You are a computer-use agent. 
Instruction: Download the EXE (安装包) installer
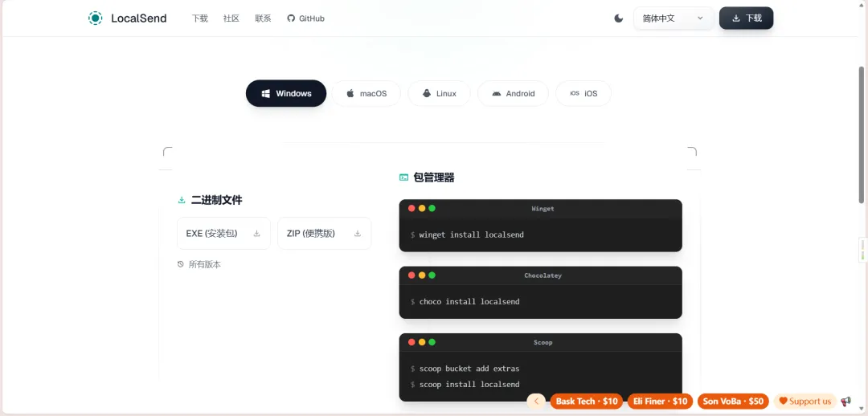[223, 234]
